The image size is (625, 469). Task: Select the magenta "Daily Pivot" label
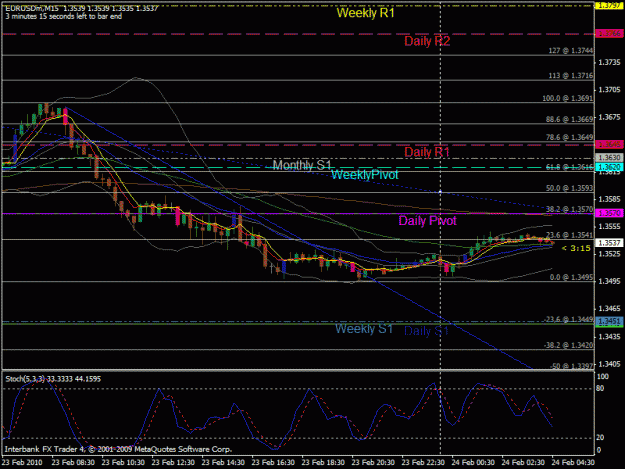[x=427, y=220]
